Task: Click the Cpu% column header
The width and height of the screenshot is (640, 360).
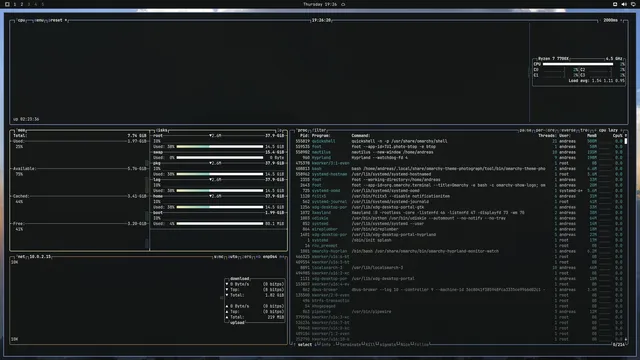Action: 618,136
